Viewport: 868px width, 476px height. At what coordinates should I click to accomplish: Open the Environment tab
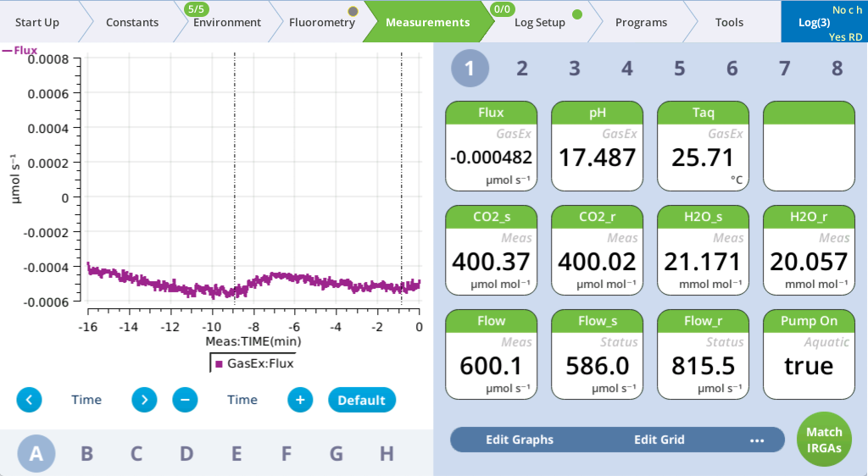click(226, 23)
